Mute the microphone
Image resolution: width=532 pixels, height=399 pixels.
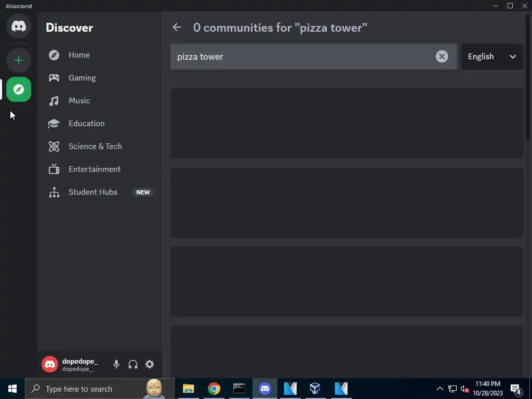point(116,364)
